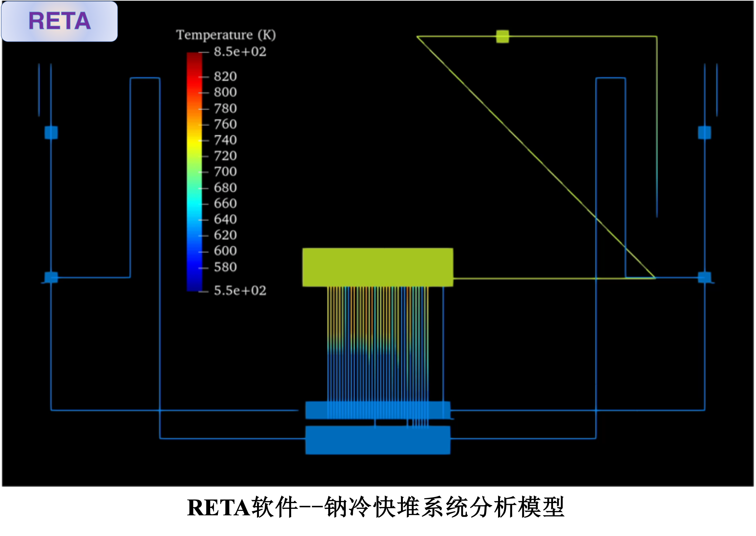The width and height of the screenshot is (756, 536).
Task: Click the Temperature (K) legend title
Action: (x=226, y=35)
